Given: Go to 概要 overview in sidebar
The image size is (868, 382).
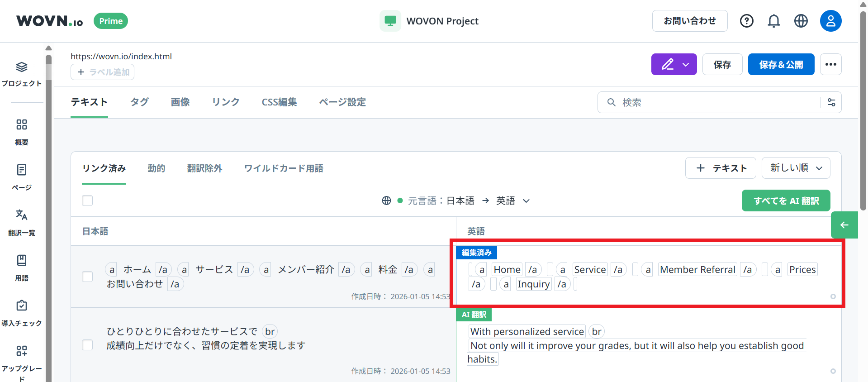Looking at the screenshot, I should pos(22,131).
